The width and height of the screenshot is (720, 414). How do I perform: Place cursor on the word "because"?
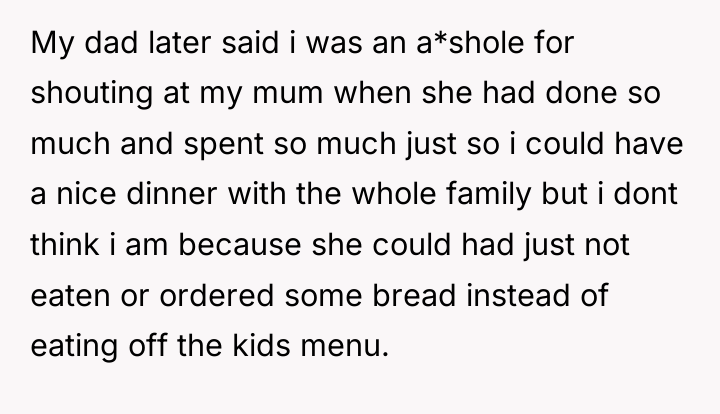click(x=240, y=245)
